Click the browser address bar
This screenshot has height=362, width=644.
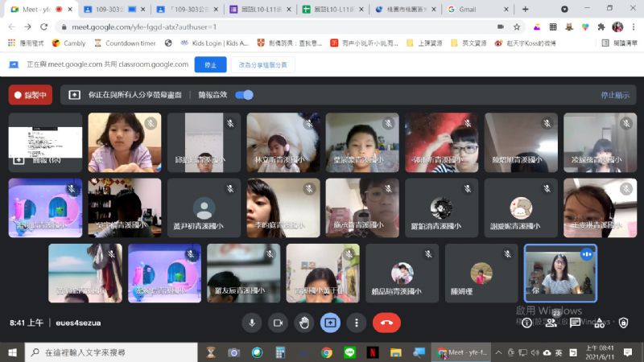[242, 27]
